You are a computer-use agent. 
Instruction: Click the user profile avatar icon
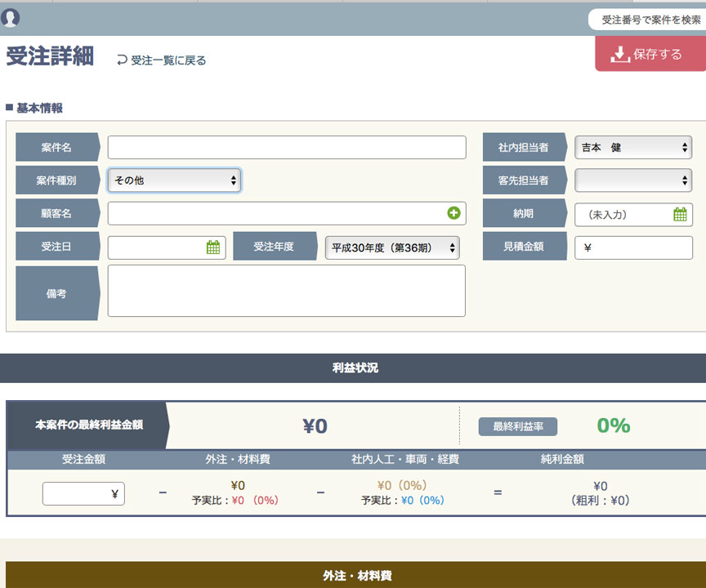(11, 17)
